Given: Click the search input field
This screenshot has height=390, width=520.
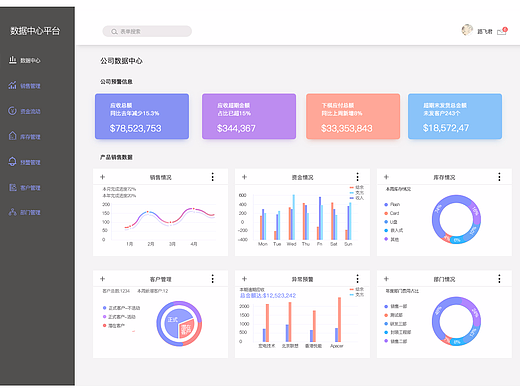Looking at the screenshot, I should click(147, 31).
